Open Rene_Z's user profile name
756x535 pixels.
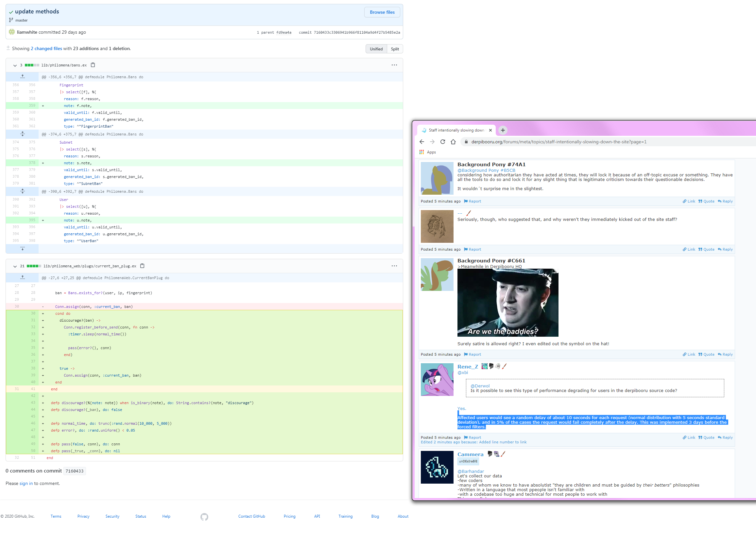coord(468,367)
